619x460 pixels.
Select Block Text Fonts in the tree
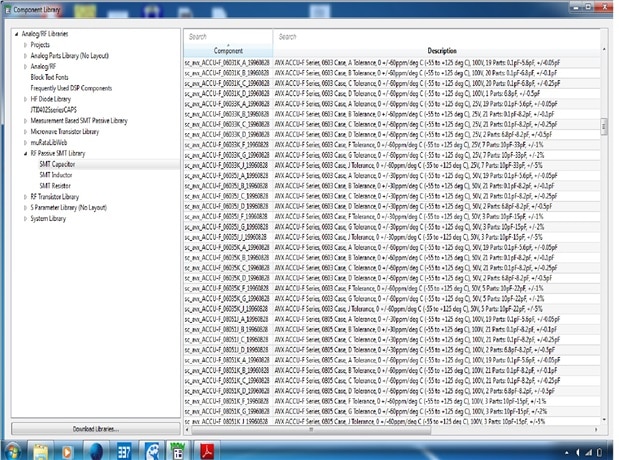[56, 75]
